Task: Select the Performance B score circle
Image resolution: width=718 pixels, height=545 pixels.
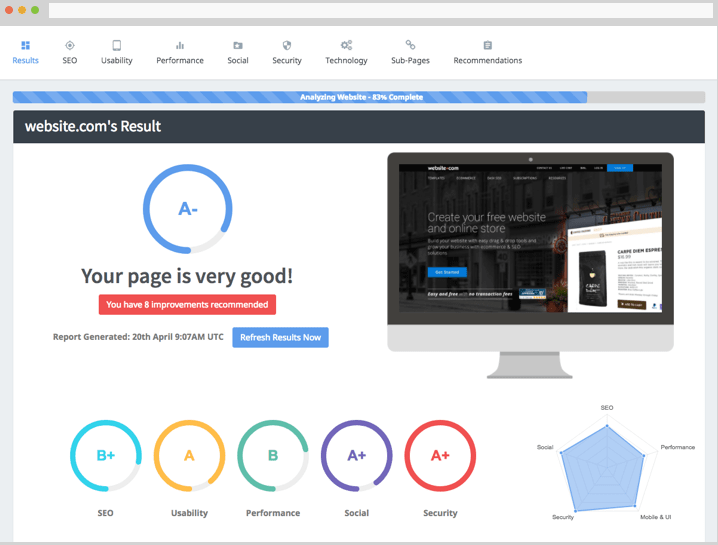Action: click(x=273, y=456)
